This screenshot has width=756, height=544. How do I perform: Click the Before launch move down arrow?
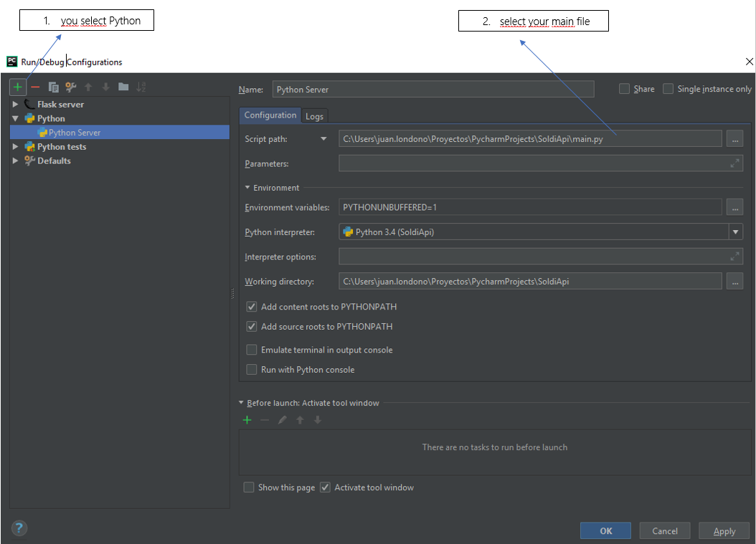click(317, 420)
